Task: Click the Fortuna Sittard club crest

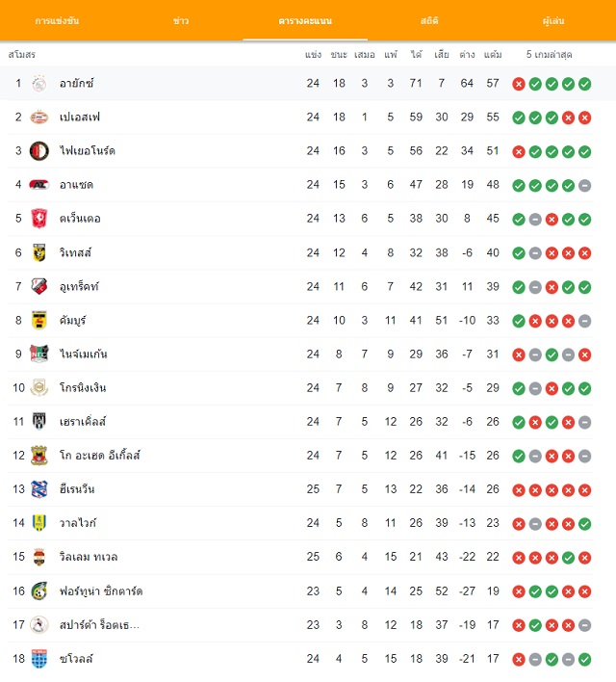Action: pos(39,590)
